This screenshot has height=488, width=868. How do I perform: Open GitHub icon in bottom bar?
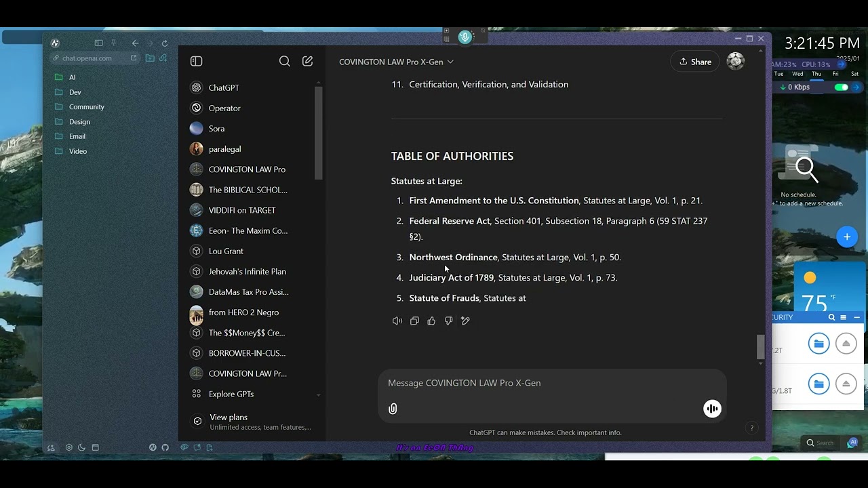(x=165, y=448)
